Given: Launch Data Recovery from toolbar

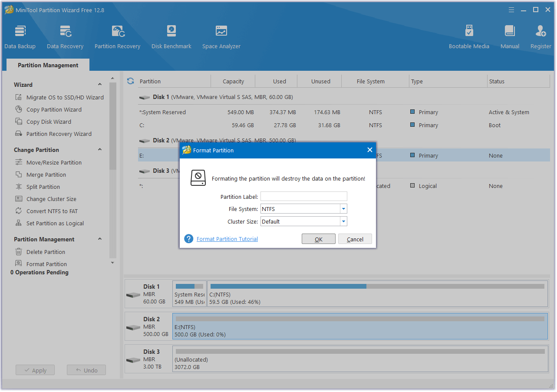Looking at the screenshot, I should [65, 37].
